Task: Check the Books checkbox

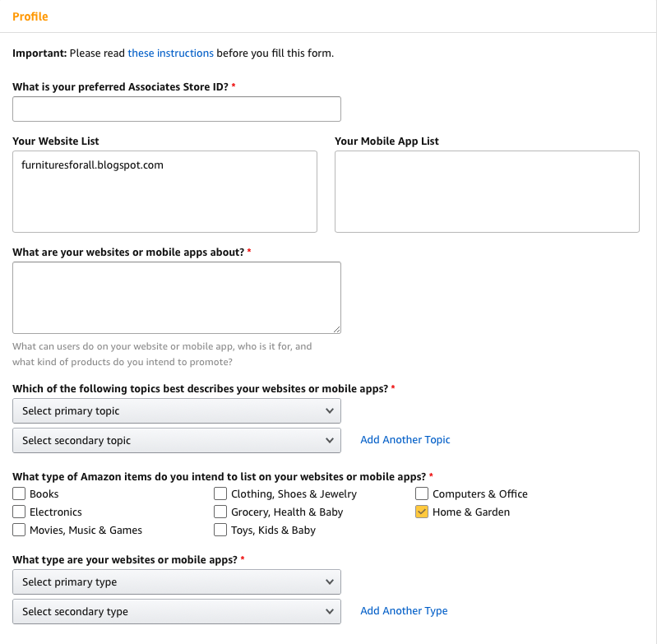Action: click(x=19, y=493)
